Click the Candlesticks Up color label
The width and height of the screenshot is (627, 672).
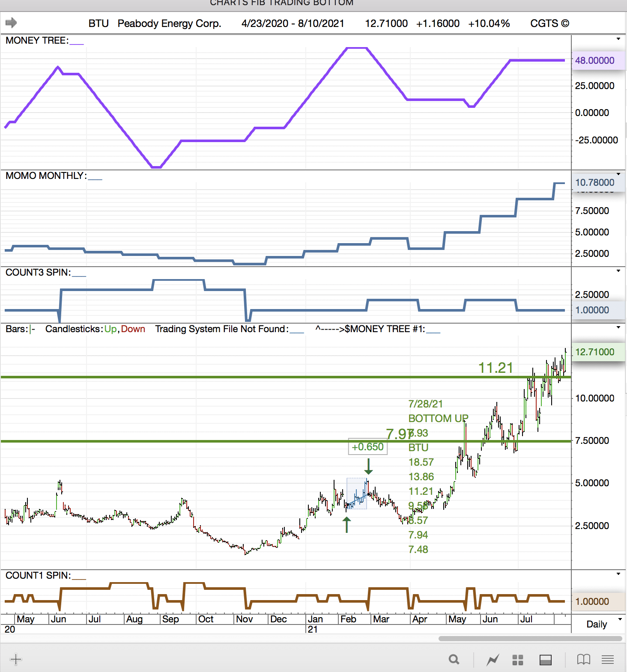click(110, 329)
